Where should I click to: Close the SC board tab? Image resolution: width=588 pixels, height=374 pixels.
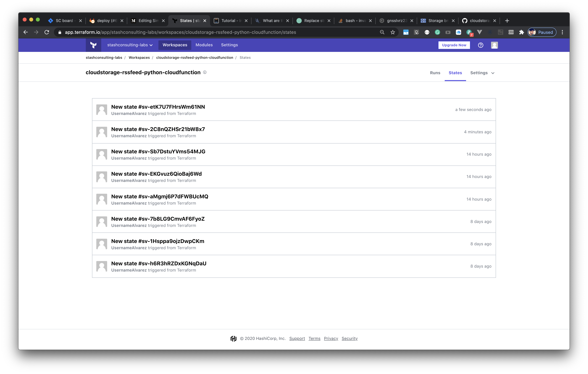[80, 21]
